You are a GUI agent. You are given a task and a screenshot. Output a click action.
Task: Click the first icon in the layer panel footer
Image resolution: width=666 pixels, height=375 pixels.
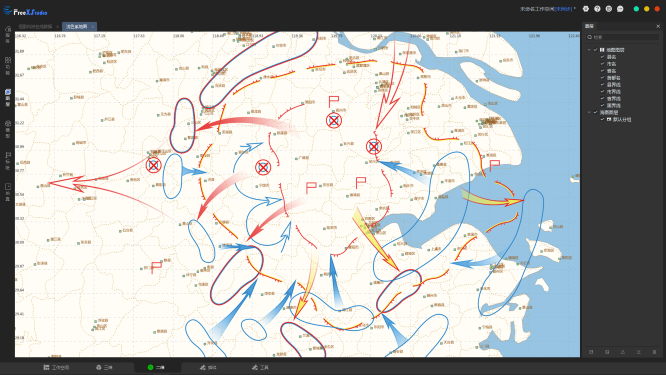591,352
